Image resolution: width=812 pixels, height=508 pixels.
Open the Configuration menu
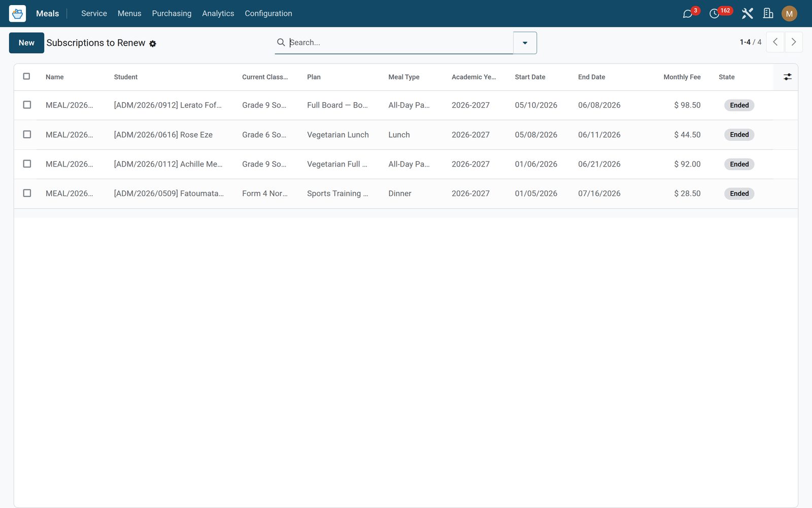[x=268, y=14]
